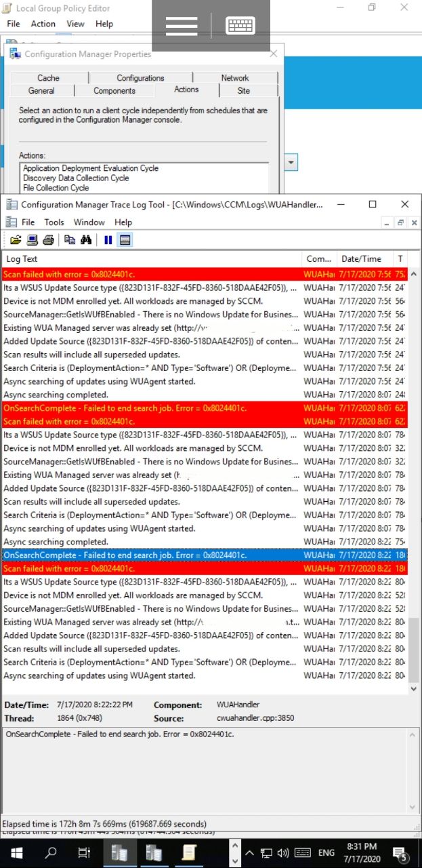Switch to the Components tab

(114, 91)
